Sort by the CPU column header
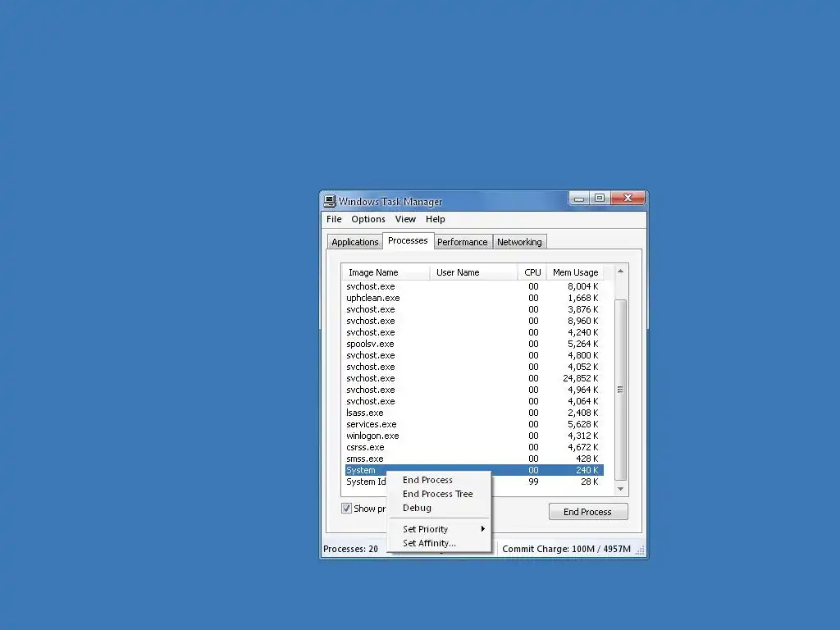Image resolution: width=840 pixels, height=630 pixels. click(532, 272)
